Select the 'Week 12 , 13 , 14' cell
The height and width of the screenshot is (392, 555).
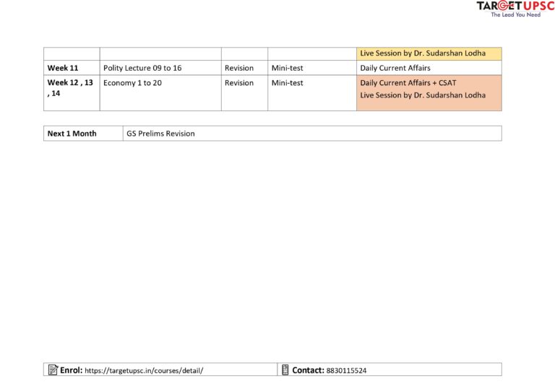coord(72,93)
